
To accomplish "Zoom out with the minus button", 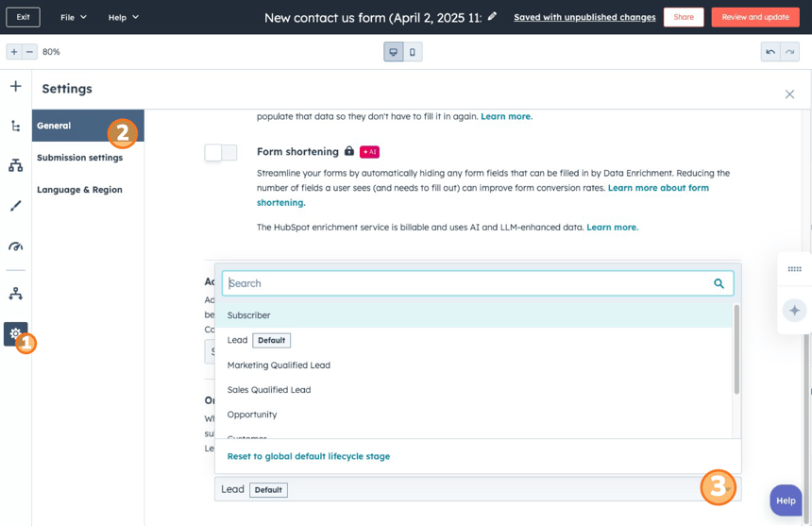I will click(x=29, y=52).
